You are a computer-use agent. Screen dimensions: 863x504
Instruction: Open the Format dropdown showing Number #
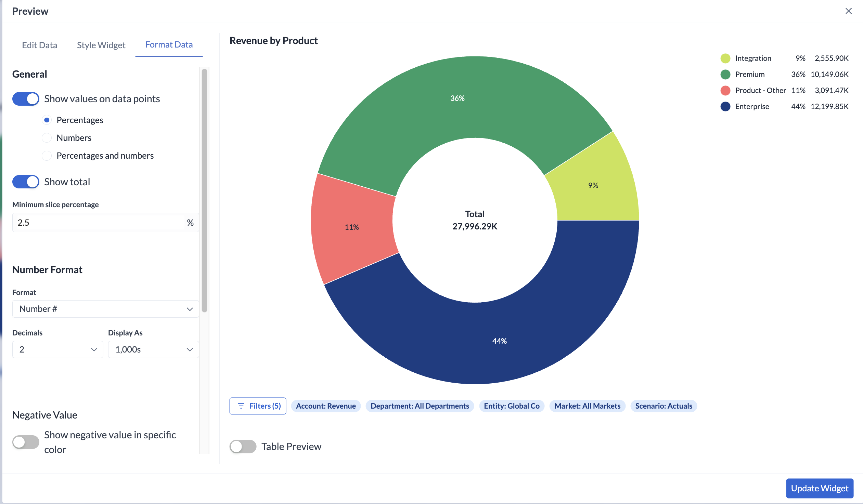point(105,309)
